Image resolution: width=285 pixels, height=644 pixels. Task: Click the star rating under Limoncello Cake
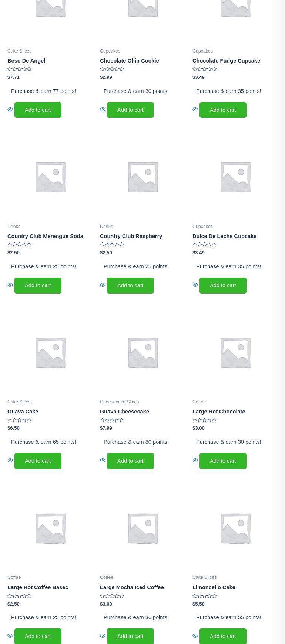point(204,596)
